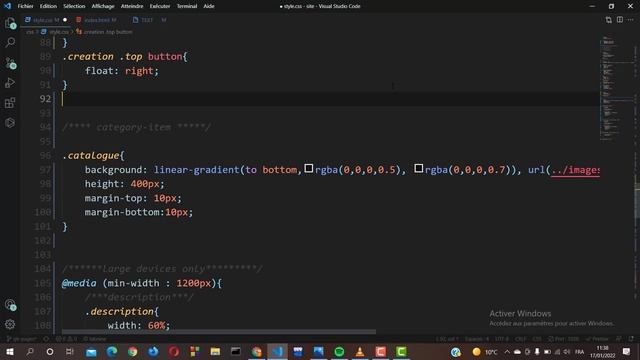
Task: Open the Windows Start menu
Action: coord(9,351)
